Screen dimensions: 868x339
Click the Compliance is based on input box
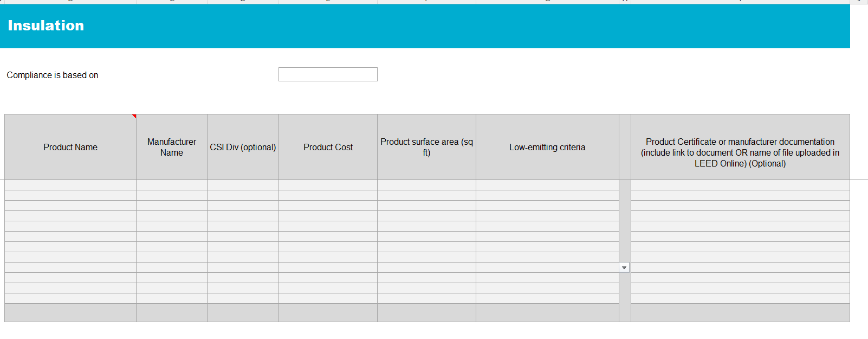[x=328, y=74]
